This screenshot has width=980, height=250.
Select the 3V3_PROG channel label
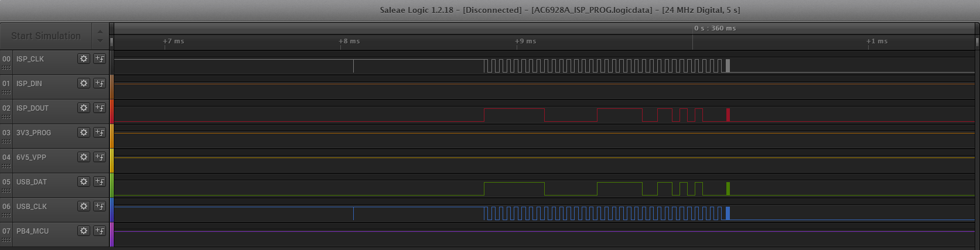pos(33,133)
